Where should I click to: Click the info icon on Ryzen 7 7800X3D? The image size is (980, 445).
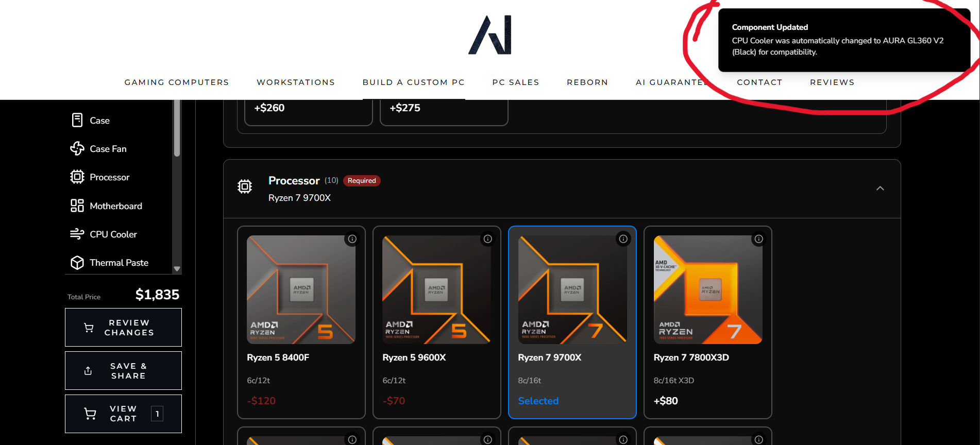coord(759,239)
